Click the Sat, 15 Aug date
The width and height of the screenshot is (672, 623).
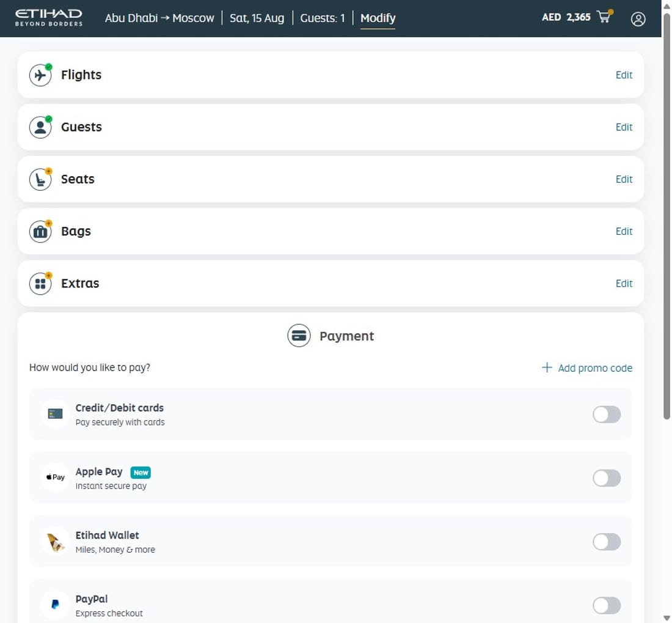coord(257,18)
